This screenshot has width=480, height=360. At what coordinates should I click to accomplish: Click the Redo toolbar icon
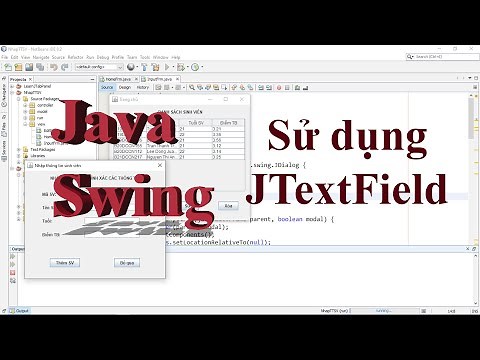[65, 67]
